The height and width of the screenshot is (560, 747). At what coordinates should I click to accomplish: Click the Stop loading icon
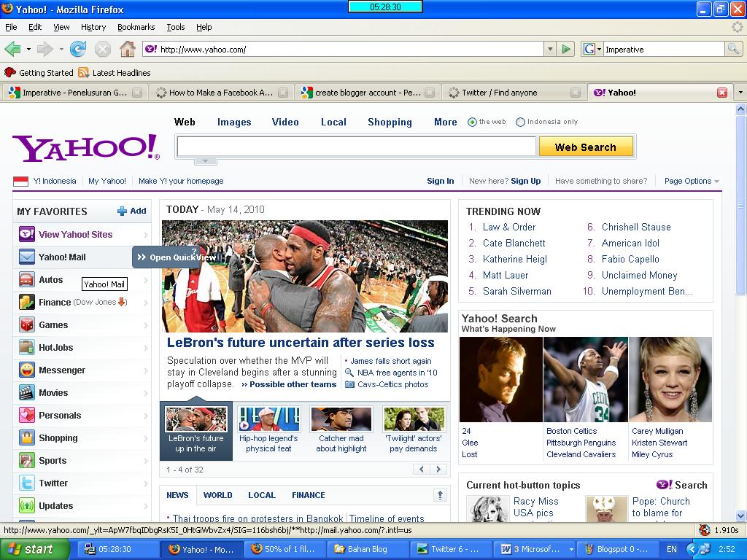(x=102, y=49)
